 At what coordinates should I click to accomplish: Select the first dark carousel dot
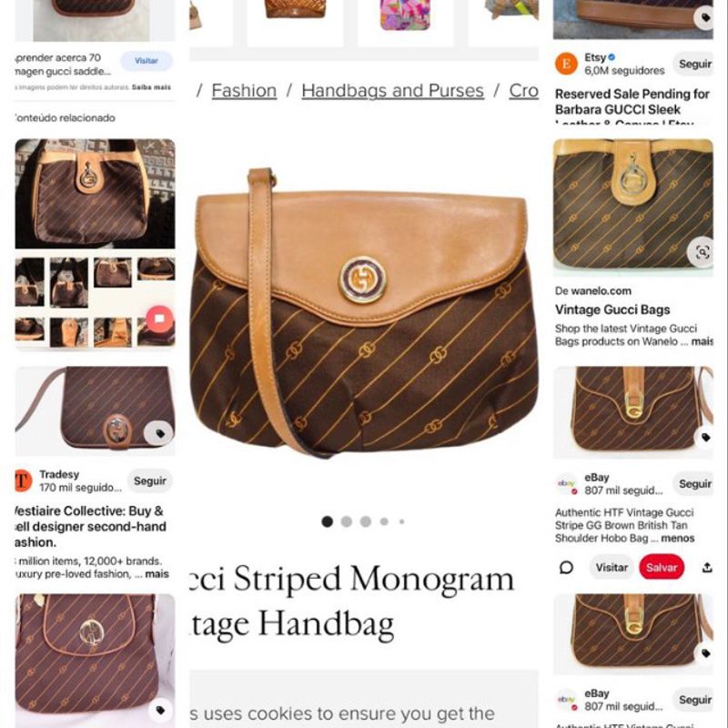click(327, 521)
